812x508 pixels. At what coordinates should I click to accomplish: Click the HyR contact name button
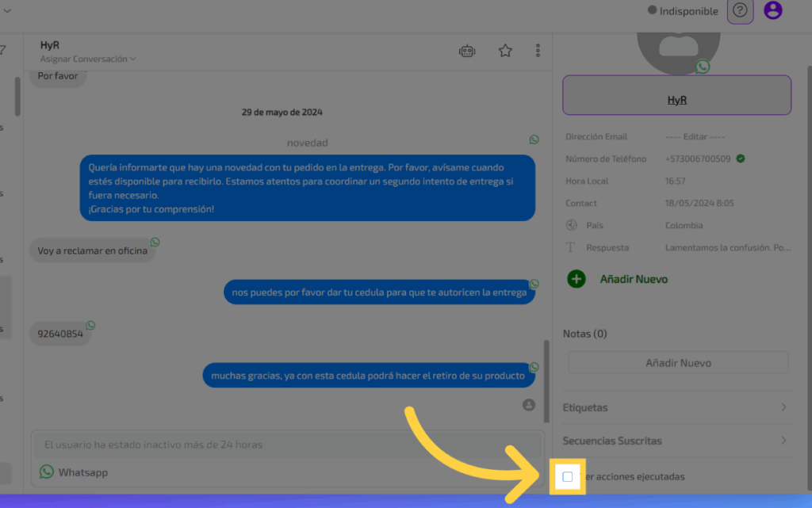[x=676, y=101]
